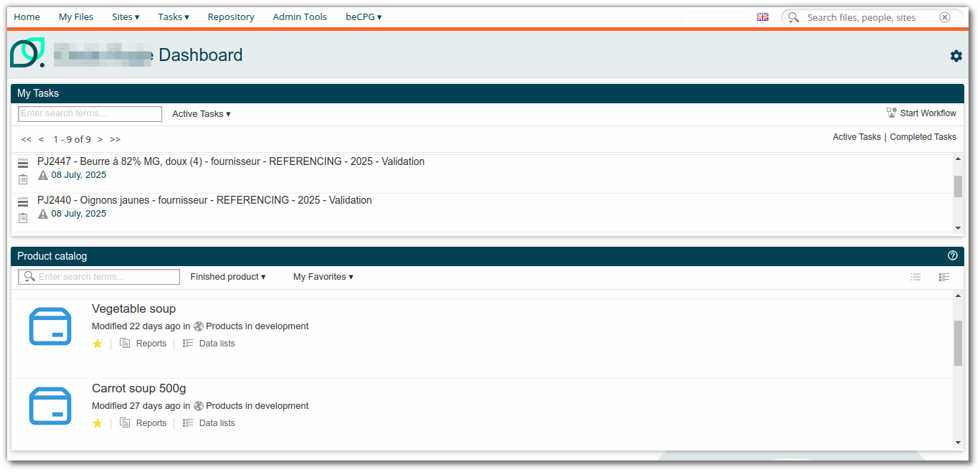Click Reports icon for Vegetable soup

[125, 344]
